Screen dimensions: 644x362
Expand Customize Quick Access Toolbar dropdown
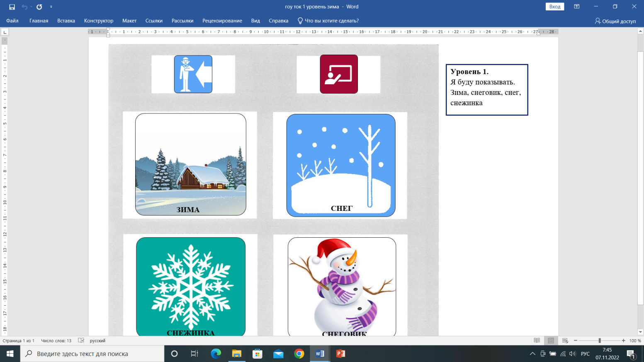(51, 7)
